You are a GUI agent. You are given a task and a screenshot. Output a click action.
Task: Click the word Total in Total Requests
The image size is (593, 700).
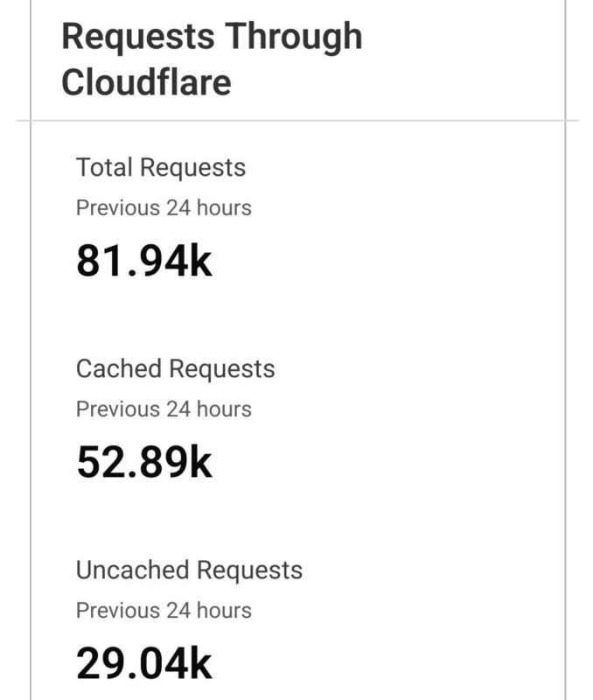tap(104, 167)
